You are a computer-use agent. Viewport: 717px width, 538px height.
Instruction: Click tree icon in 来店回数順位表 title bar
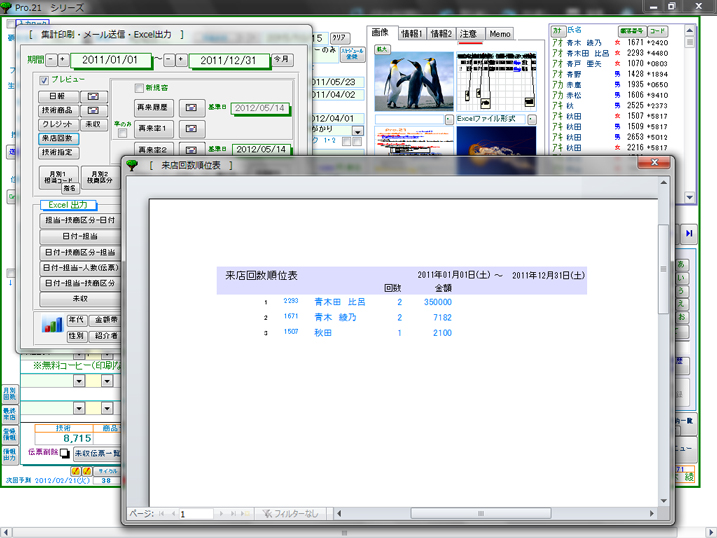coord(132,165)
